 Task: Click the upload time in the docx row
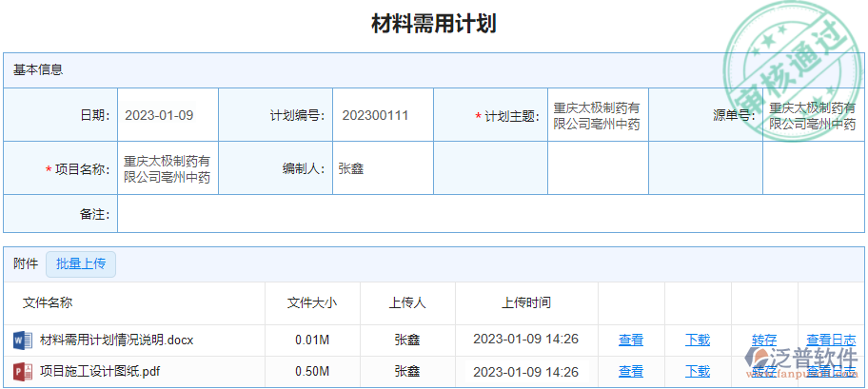pyautogui.click(x=526, y=339)
